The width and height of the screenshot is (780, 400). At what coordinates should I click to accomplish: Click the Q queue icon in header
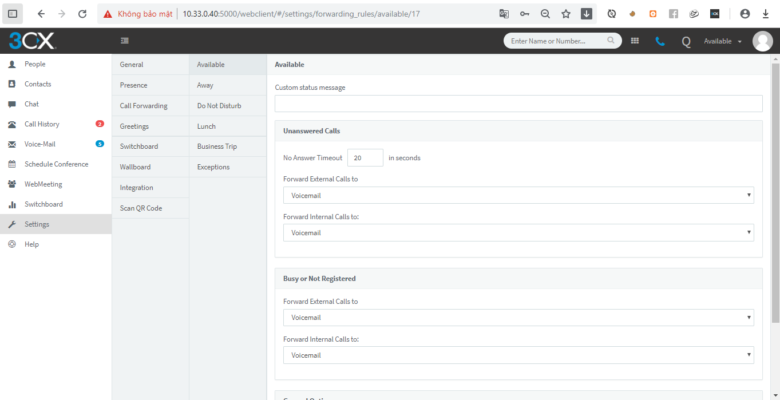coord(686,41)
